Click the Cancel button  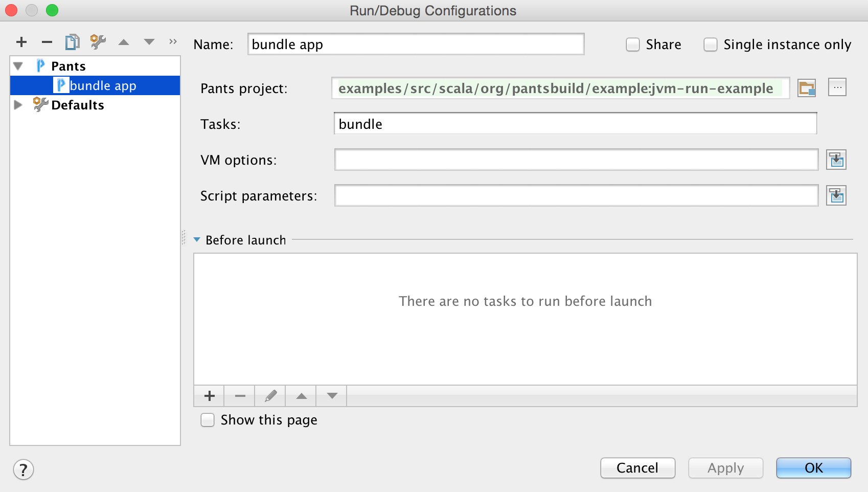coord(638,468)
